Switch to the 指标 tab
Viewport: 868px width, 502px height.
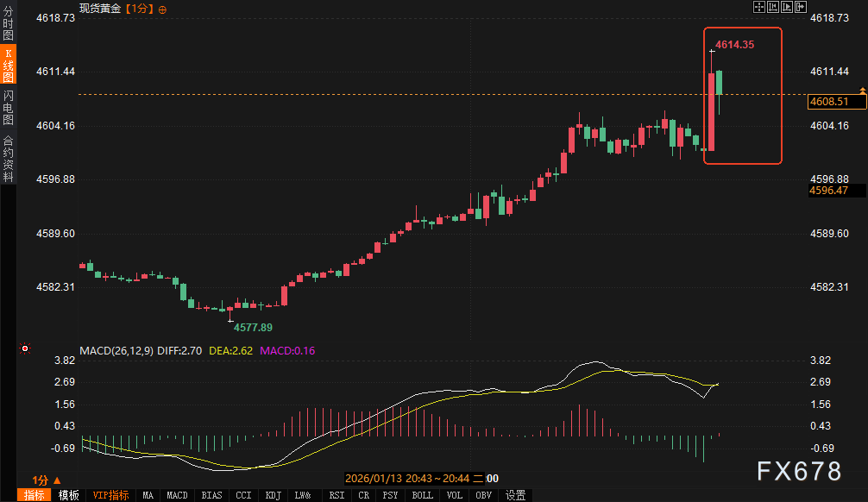tap(37, 495)
